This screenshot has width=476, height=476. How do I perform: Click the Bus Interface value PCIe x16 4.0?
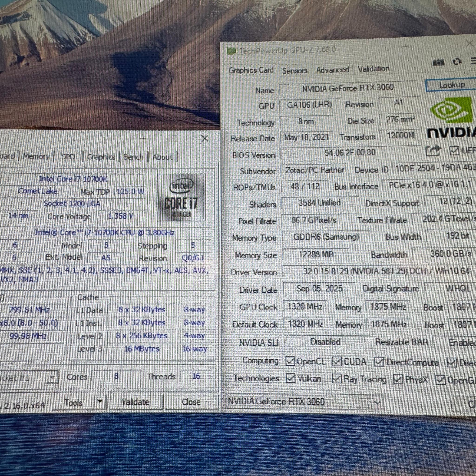[x=429, y=185]
